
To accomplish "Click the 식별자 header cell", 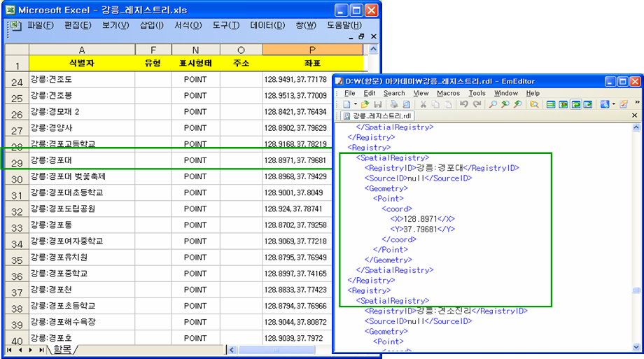I will pos(82,63).
